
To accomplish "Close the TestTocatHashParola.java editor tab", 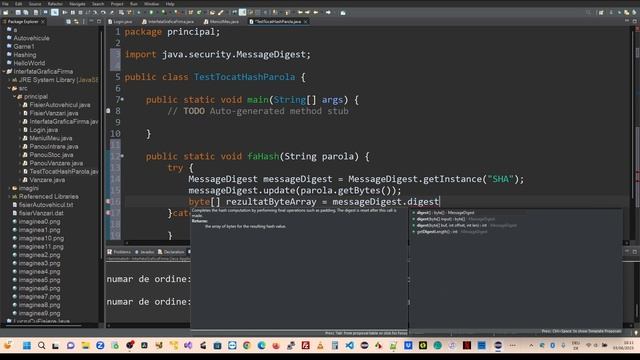I will coord(306,22).
